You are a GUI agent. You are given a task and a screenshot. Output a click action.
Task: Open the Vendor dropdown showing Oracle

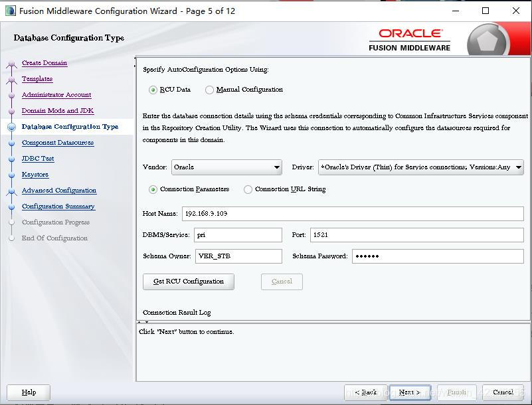click(x=226, y=167)
